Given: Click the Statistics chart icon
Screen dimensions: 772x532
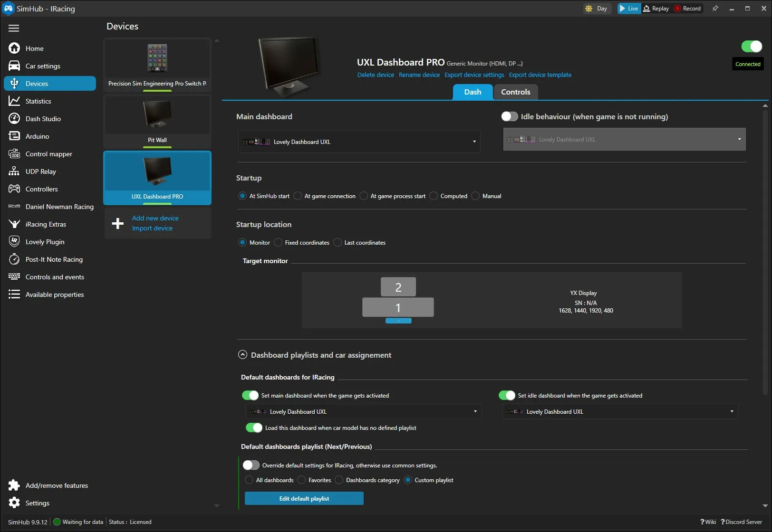Looking at the screenshot, I should (14, 101).
